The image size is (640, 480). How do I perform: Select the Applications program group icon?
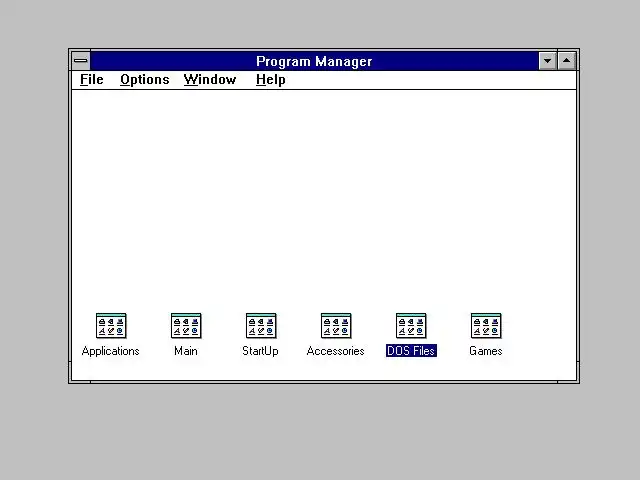pyautogui.click(x=111, y=326)
